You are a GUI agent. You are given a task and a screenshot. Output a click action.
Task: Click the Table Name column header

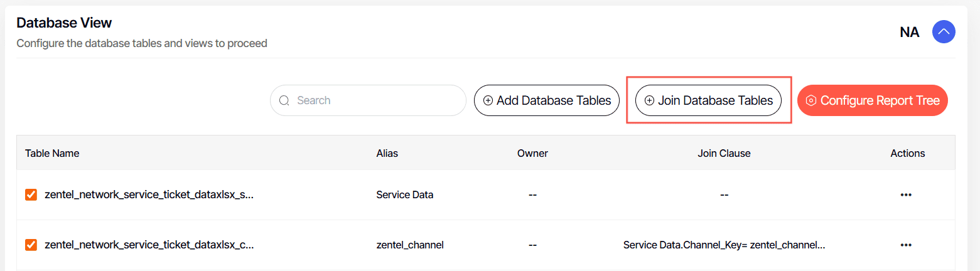point(52,153)
